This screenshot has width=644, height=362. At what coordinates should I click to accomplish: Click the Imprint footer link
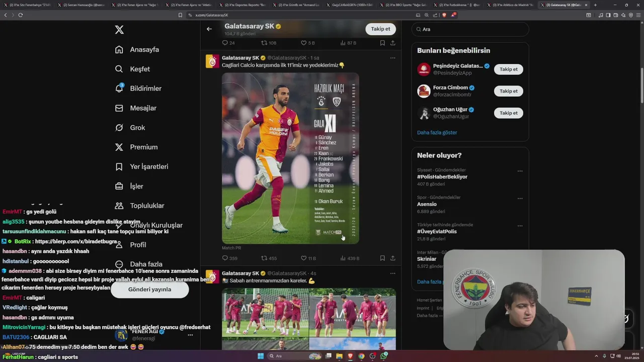423,308
